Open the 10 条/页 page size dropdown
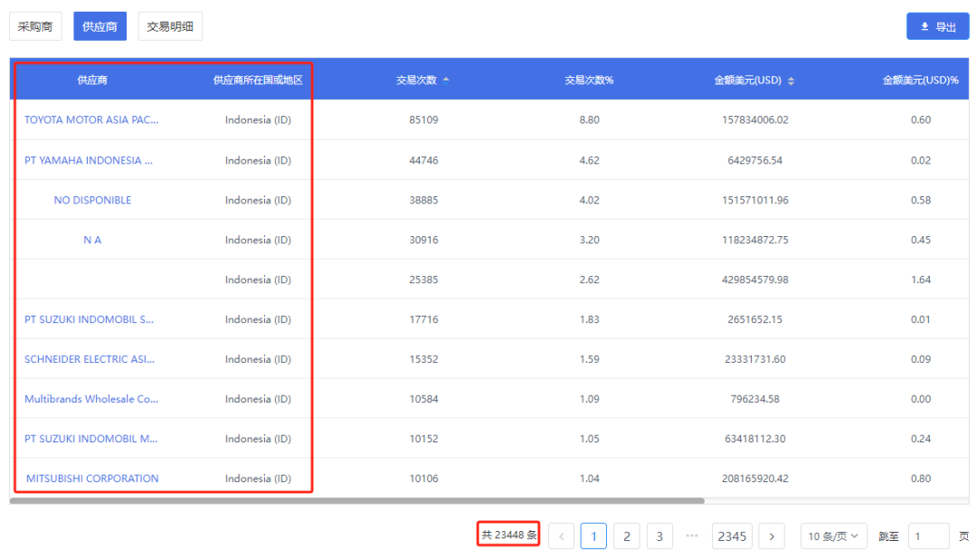The width and height of the screenshot is (977, 560). [834, 536]
